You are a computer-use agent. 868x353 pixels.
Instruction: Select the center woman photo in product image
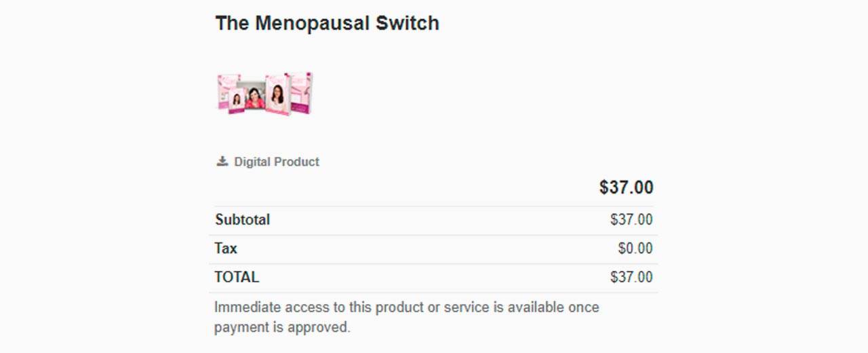(x=255, y=96)
